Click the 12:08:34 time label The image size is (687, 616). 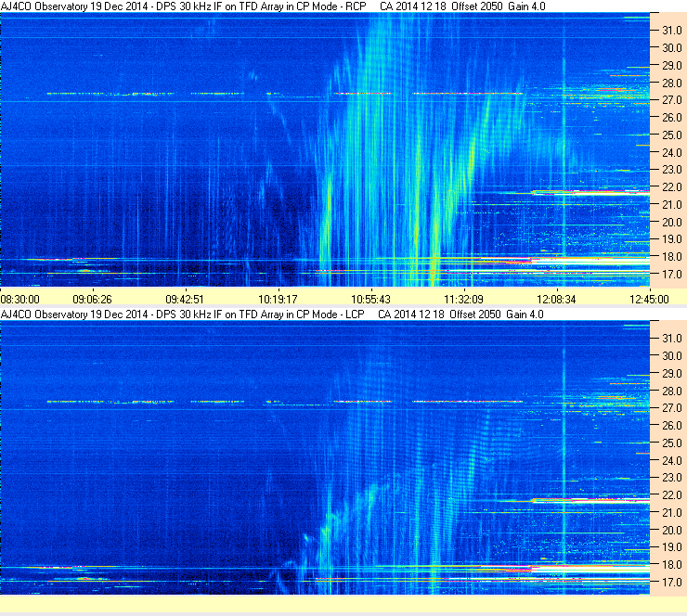[556, 300]
